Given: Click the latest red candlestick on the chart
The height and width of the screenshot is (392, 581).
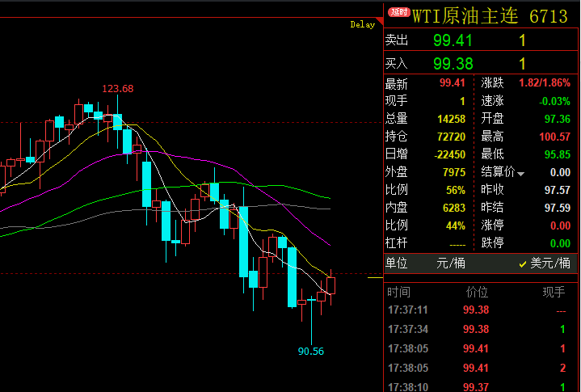Looking at the screenshot, I should tap(330, 285).
